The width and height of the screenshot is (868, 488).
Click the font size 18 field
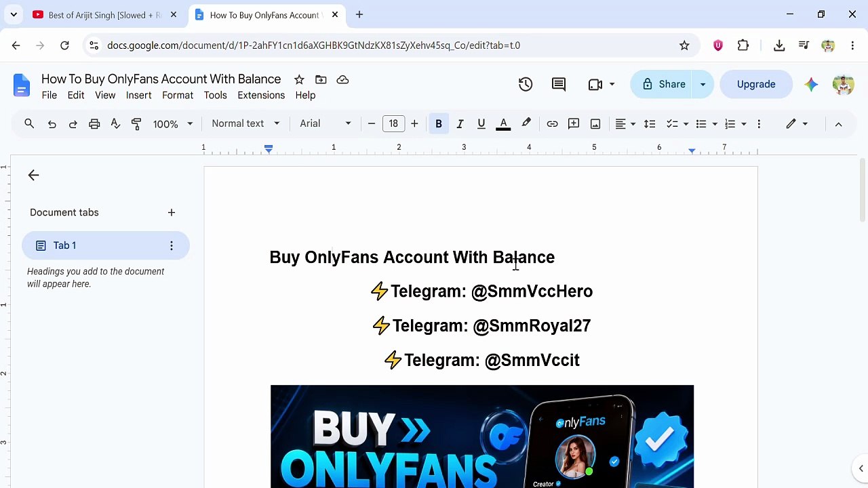(x=393, y=123)
